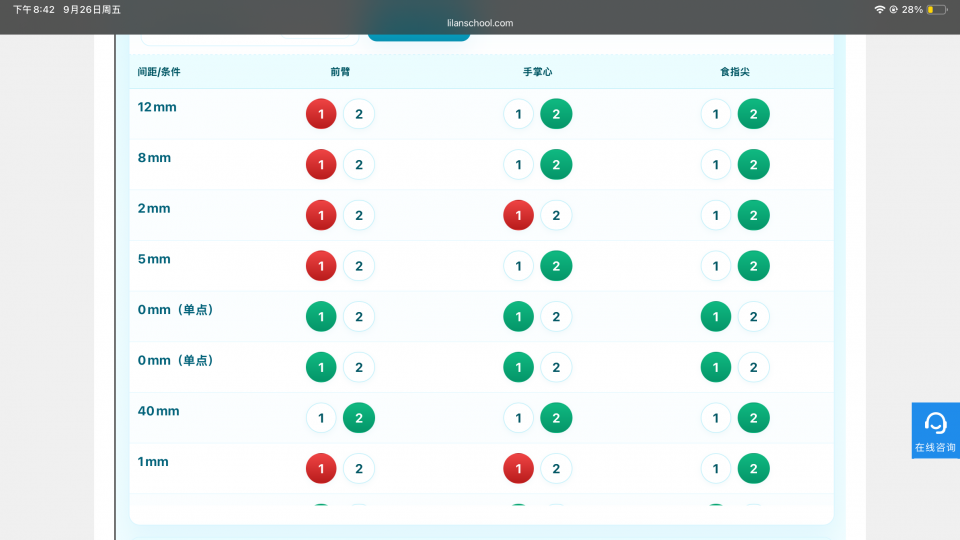Choose option 2 for 8mm 前臂

359,164
